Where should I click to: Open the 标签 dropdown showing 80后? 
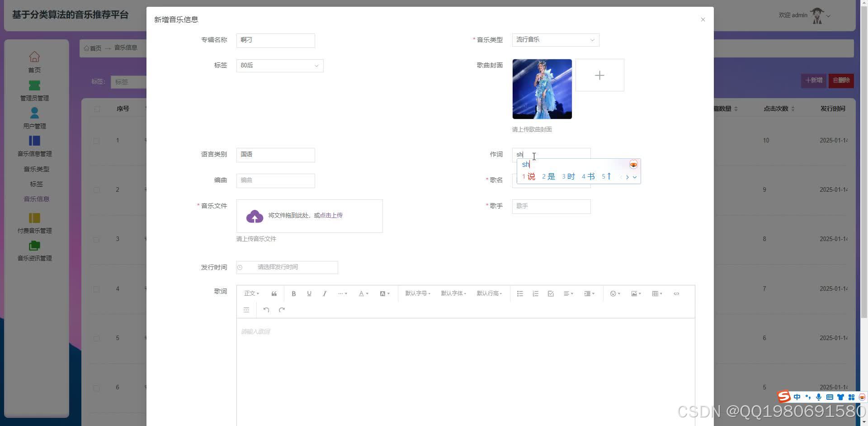tap(279, 65)
